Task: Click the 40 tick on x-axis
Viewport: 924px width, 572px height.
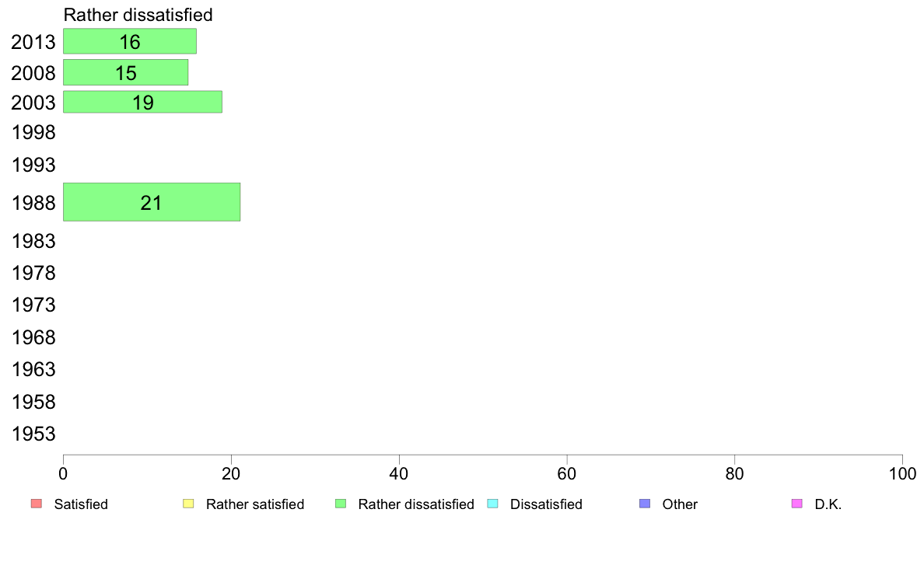Action: (399, 473)
